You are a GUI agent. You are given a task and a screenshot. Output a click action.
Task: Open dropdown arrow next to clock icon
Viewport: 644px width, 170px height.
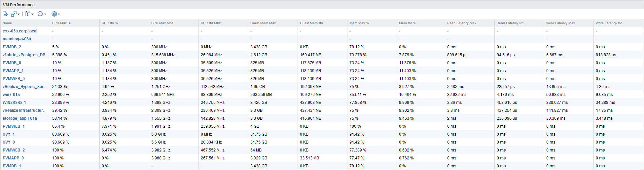(x=45, y=14)
